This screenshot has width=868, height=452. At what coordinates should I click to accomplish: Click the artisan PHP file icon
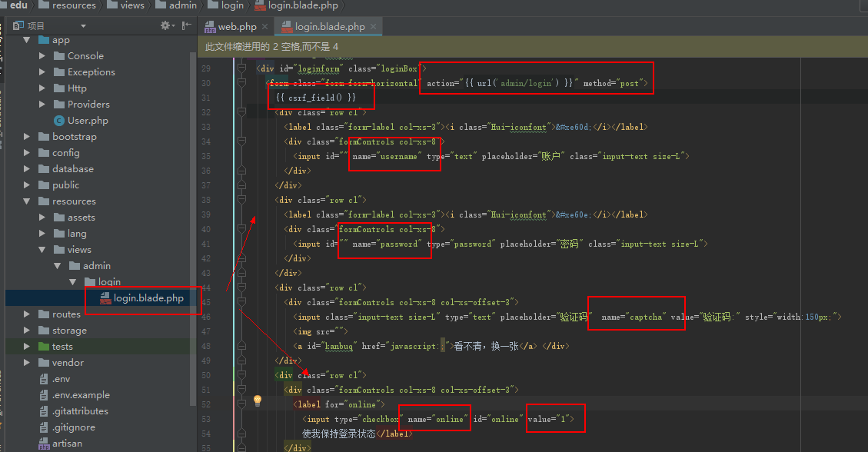(x=44, y=444)
